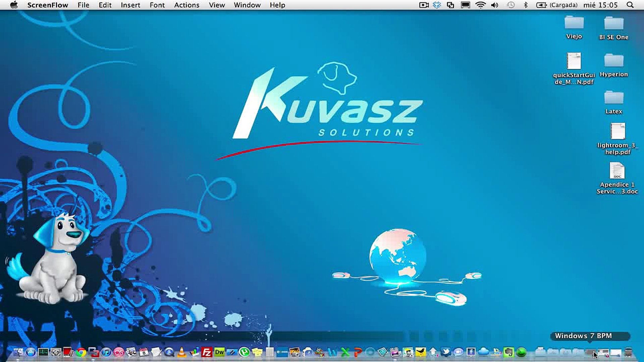Open VLC media player from the Dock
The image size is (644, 362).
pyautogui.click(x=181, y=352)
